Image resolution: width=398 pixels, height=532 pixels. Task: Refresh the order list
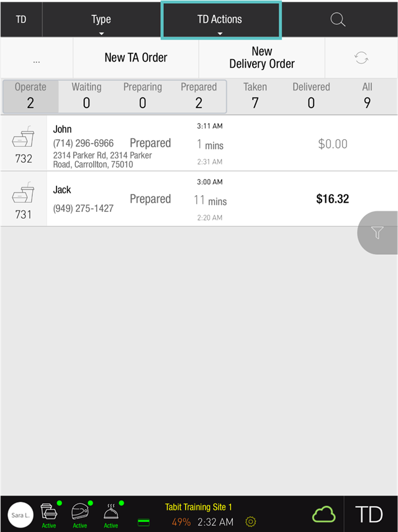(361, 58)
